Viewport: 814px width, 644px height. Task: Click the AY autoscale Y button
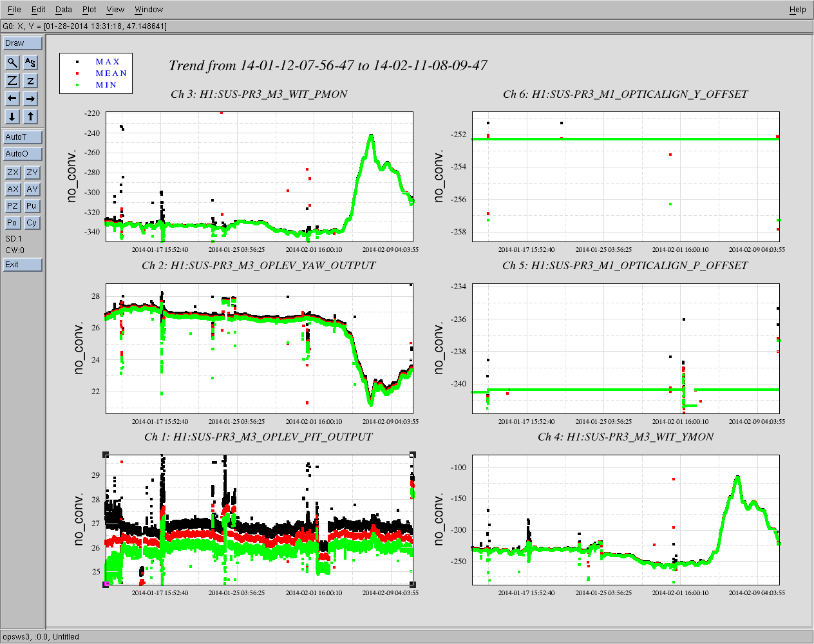[x=32, y=189]
